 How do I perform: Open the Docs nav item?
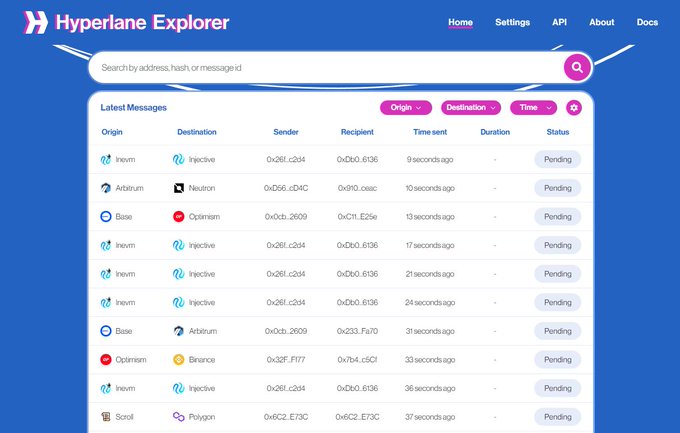[647, 22]
